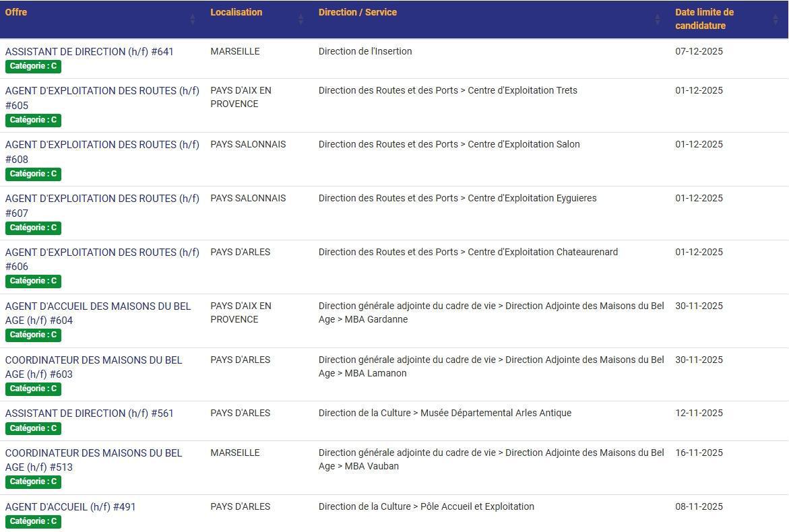This screenshot has width=789, height=532.
Task: Select the Offre column header
Action: tap(15, 12)
